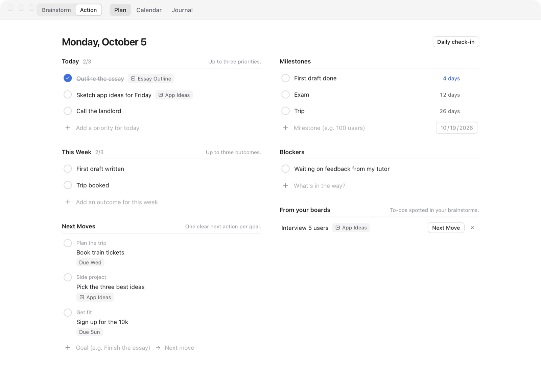The height and width of the screenshot is (392, 541).
Task: Uncheck the completed Outline the essay priority
Action: click(68, 78)
